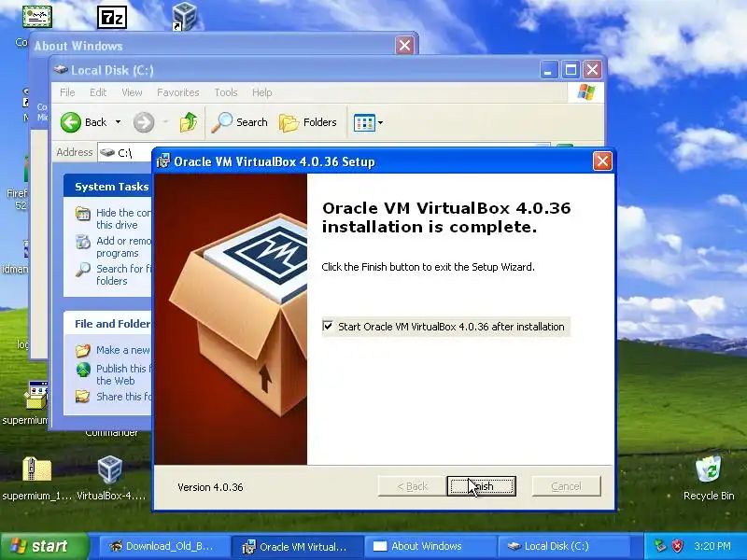The width and height of the screenshot is (747, 560).
Task: Select the supermium setup desktop icon
Action: point(36,396)
